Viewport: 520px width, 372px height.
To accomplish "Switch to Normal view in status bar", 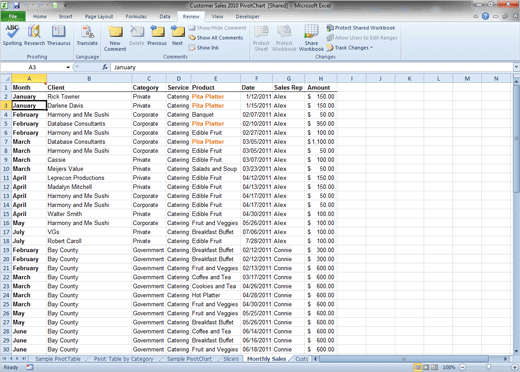I will (417, 367).
